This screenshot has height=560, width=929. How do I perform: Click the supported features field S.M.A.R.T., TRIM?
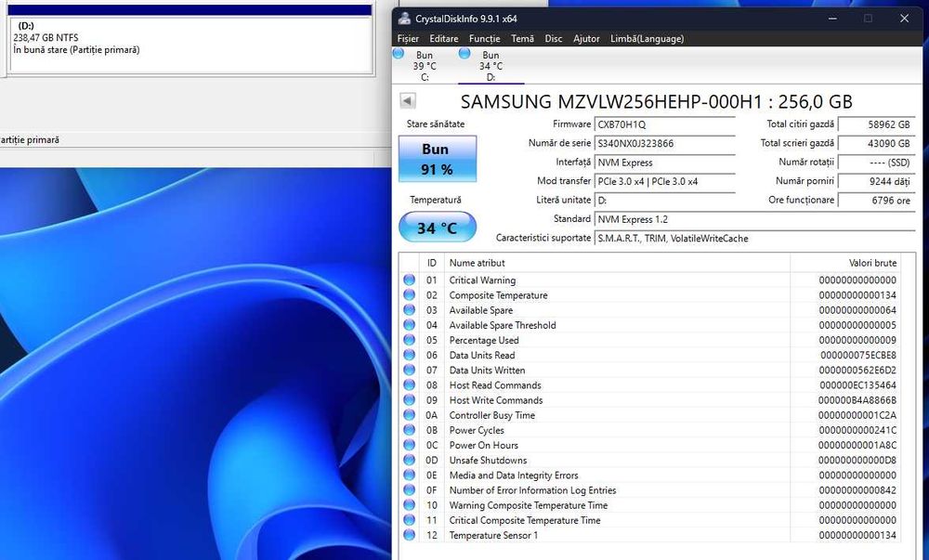pos(754,238)
